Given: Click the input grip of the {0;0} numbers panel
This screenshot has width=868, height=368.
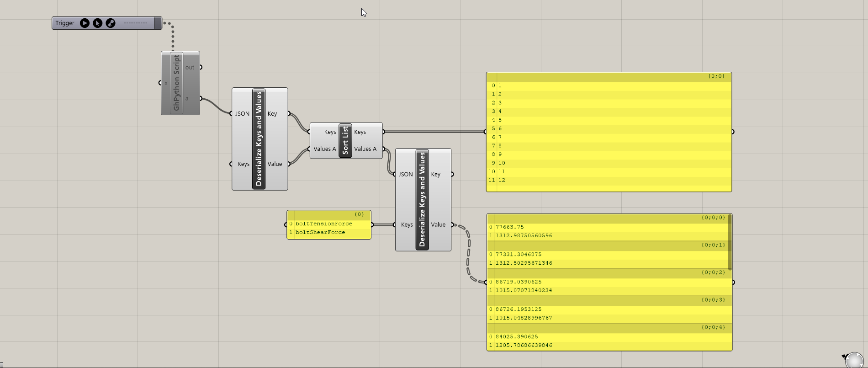Looking at the screenshot, I should click(x=485, y=132).
